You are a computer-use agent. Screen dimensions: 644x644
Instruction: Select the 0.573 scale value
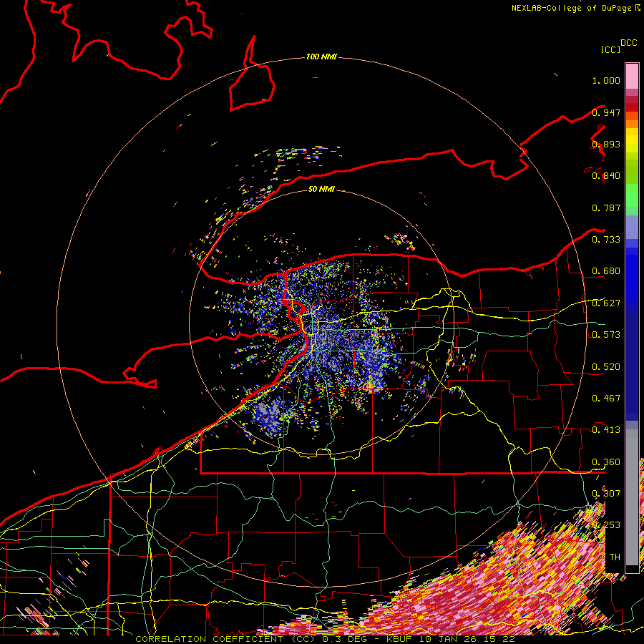pos(606,335)
